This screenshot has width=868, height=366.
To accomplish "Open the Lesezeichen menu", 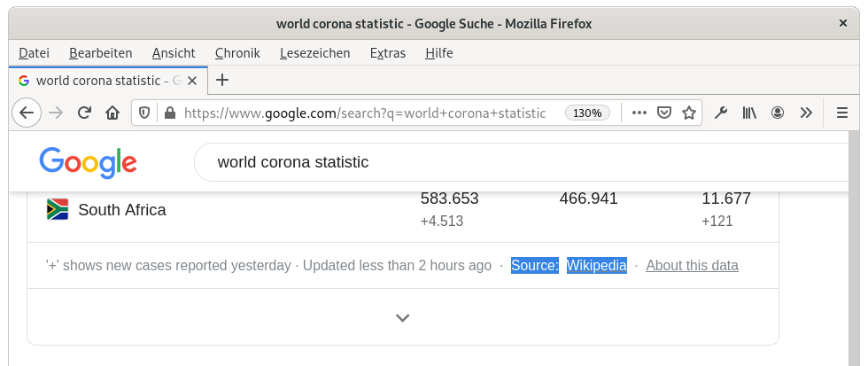I will click(x=314, y=53).
